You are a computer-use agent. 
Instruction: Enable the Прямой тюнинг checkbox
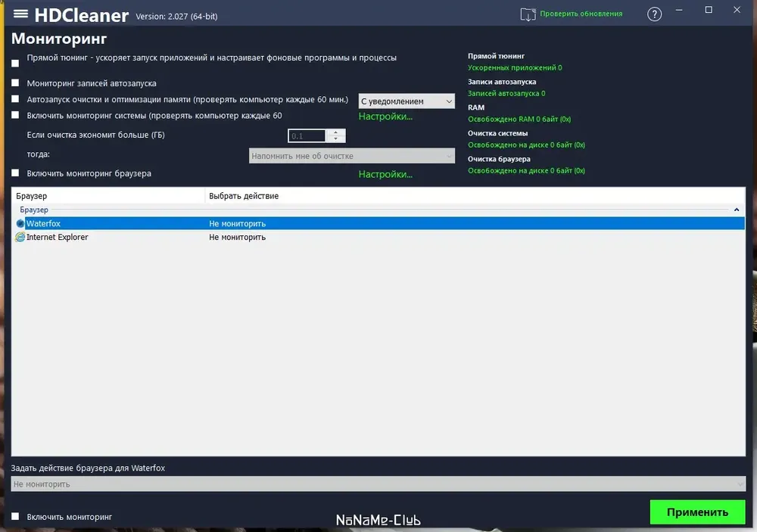(x=15, y=64)
